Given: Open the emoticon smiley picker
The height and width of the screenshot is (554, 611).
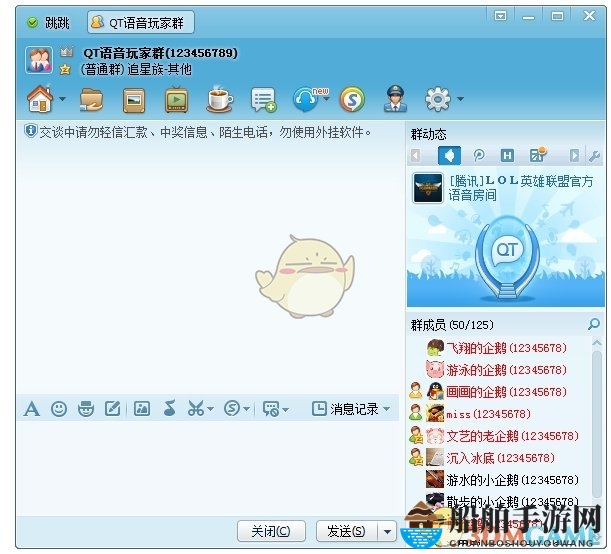Looking at the screenshot, I should point(59,409).
